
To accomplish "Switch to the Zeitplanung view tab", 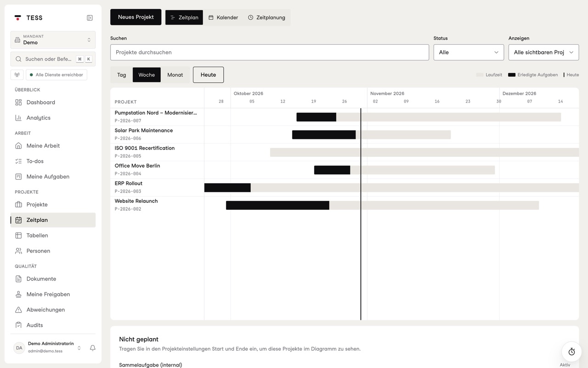I will (x=266, y=17).
